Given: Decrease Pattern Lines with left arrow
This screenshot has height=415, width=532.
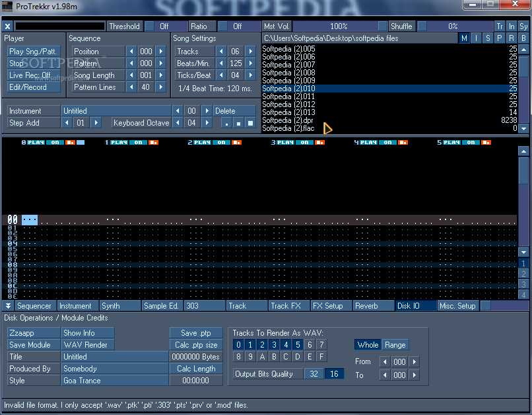Looking at the screenshot, I should (131, 87).
